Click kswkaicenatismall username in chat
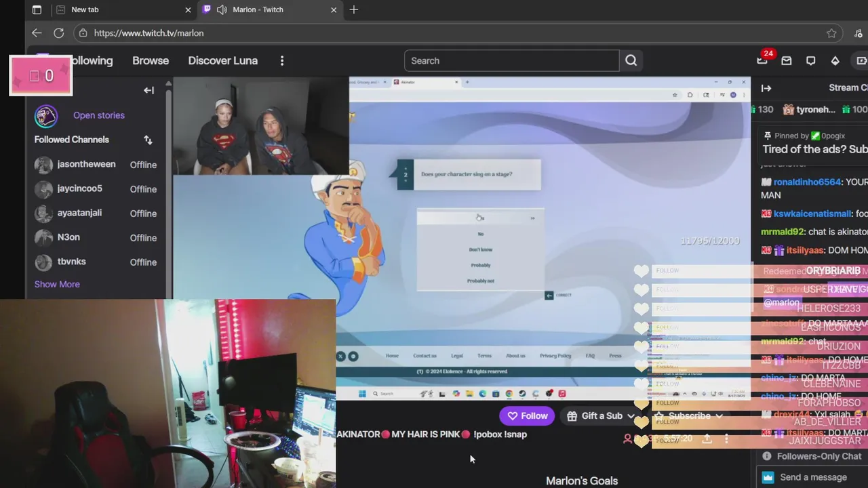 pyautogui.click(x=812, y=213)
